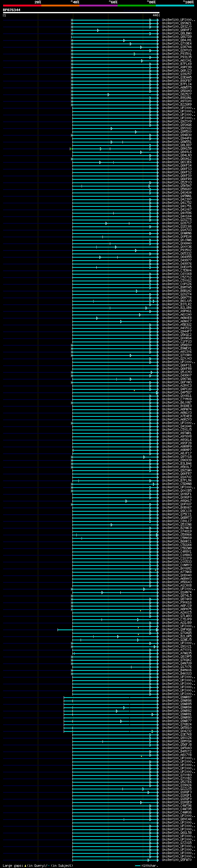This screenshot has height=868, width=197.
Task: Select hit label UniRef100_O82527
Action: tap(176, 94)
